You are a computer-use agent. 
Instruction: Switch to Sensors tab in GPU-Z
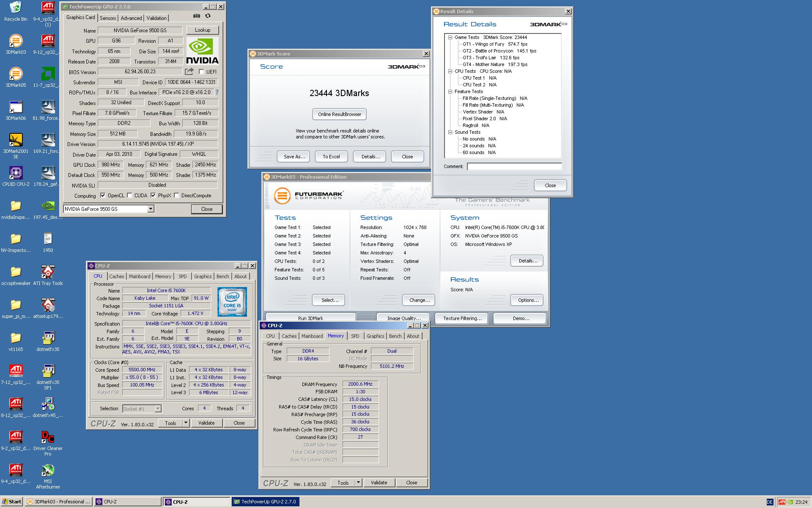pyautogui.click(x=108, y=18)
